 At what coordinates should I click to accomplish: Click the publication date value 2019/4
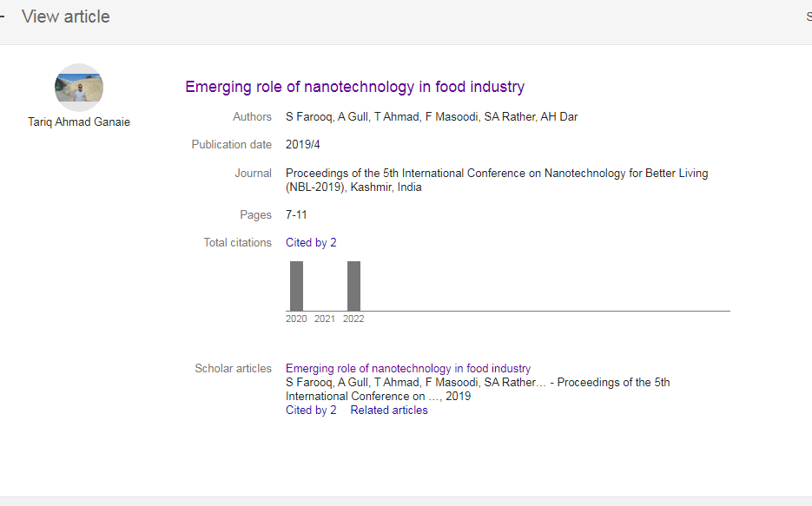tap(303, 145)
